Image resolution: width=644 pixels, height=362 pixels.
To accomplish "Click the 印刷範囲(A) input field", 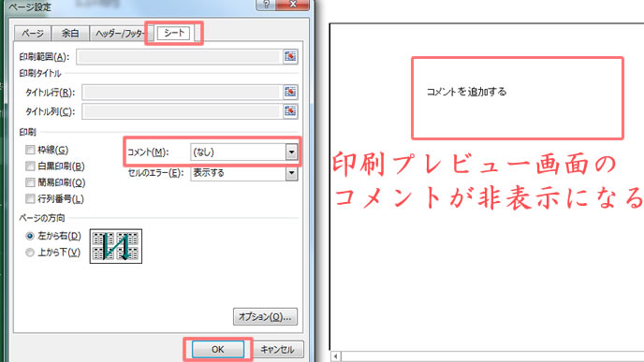I will point(179,57).
